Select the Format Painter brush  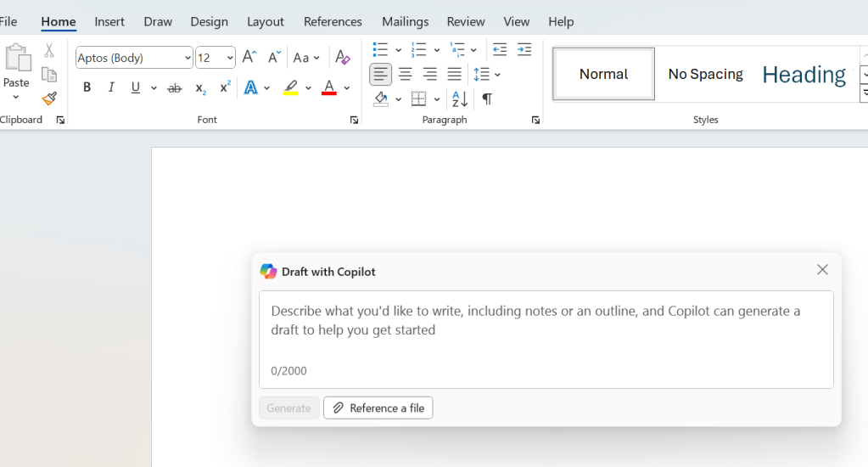(48, 98)
